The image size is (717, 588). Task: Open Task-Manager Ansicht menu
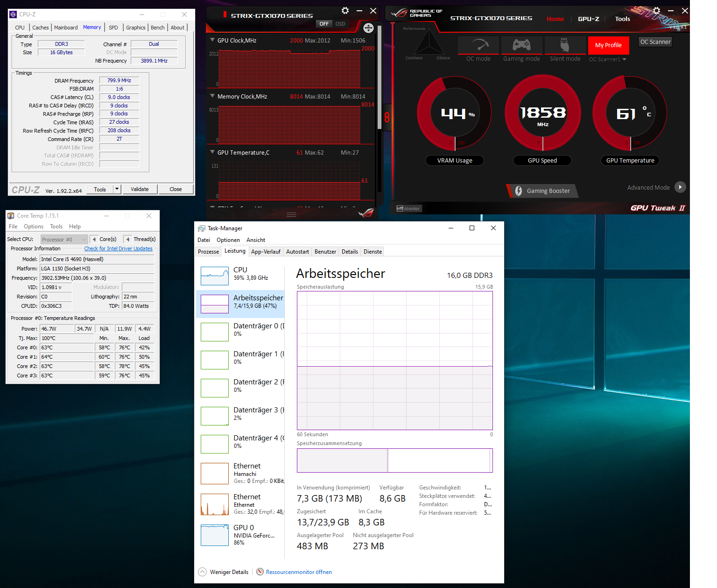coord(256,240)
